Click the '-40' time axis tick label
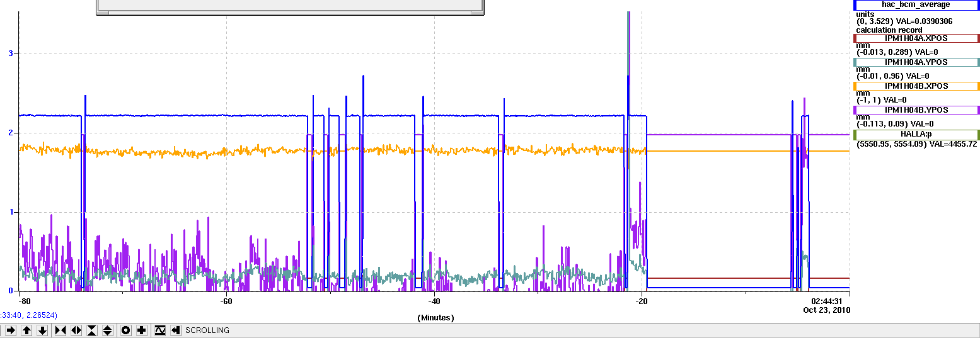Viewport: 980px width, 338px height. pos(434,301)
